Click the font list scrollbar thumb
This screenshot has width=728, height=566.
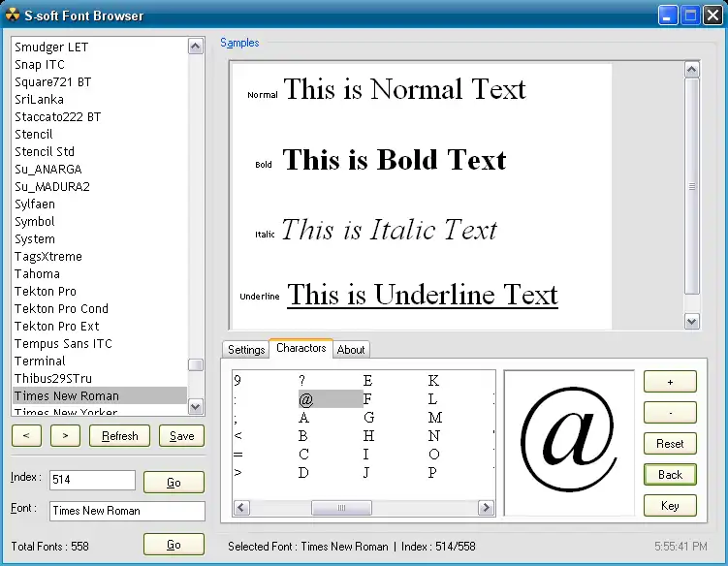pyautogui.click(x=196, y=365)
